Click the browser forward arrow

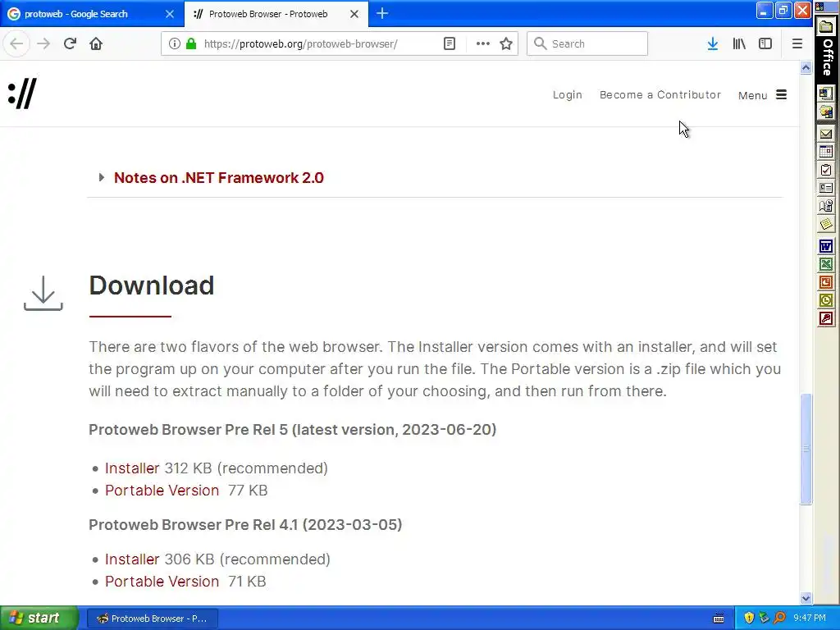(43, 43)
